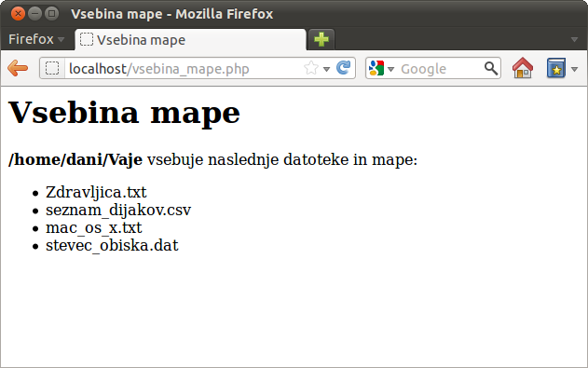Reload the page with the refresh icon

coord(343,68)
